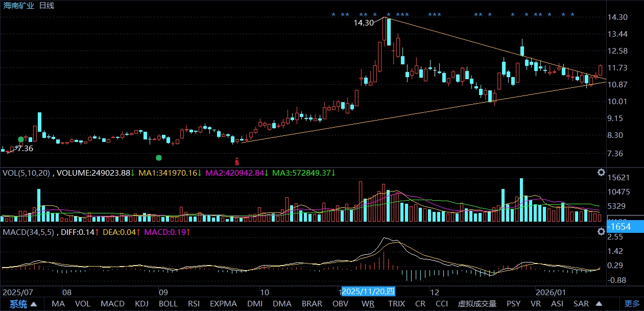Image resolution: width=644 pixels, height=311 pixels.
Task: Expand the 系统 indicator group menu
Action: click(x=23, y=304)
